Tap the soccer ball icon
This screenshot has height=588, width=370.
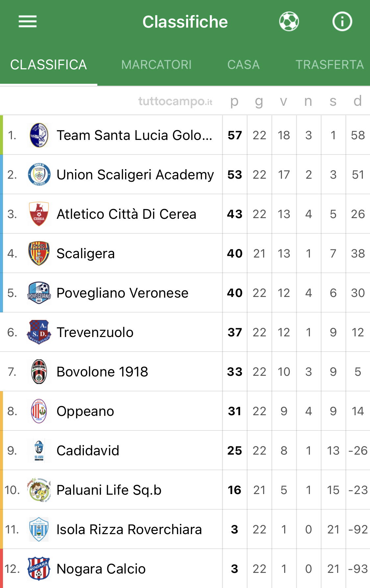289,22
